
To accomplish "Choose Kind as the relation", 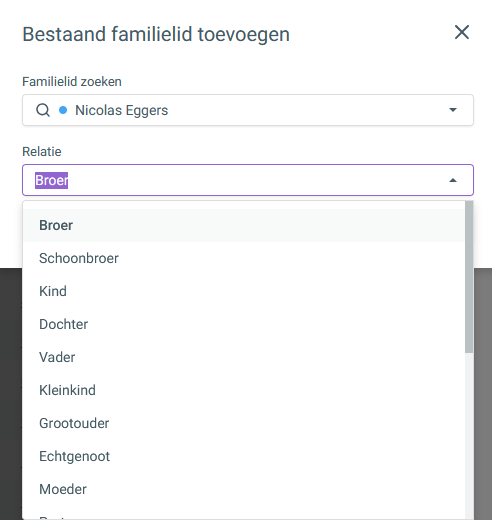I will coord(244,291).
